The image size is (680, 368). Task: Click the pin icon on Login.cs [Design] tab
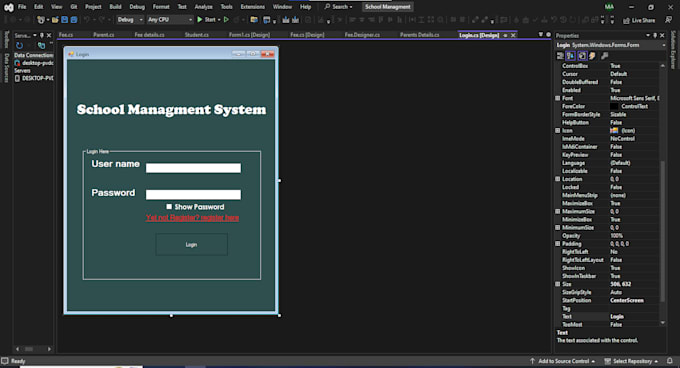click(505, 35)
